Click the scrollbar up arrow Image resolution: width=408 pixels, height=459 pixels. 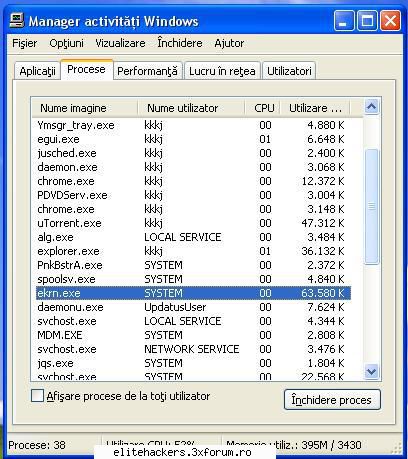tap(371, 107)
